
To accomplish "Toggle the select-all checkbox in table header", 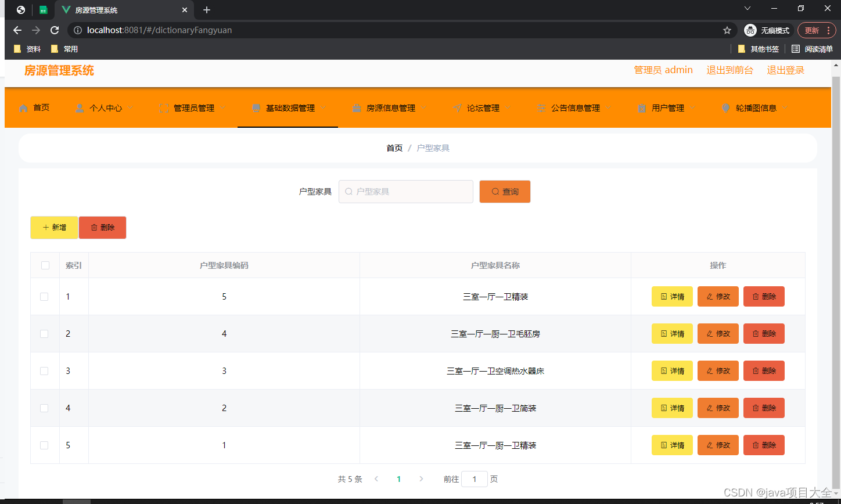I will (45, 265).
